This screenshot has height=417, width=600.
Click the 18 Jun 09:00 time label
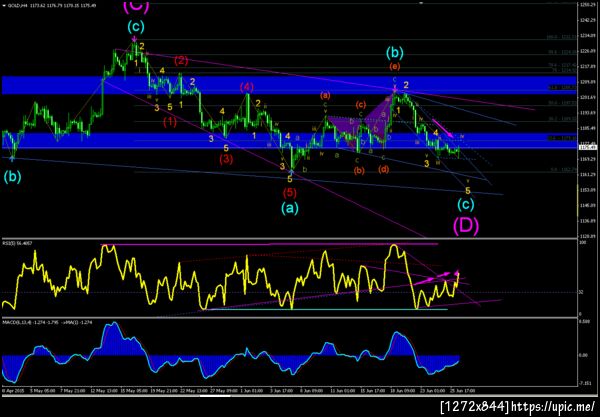(x=404, y=391)
